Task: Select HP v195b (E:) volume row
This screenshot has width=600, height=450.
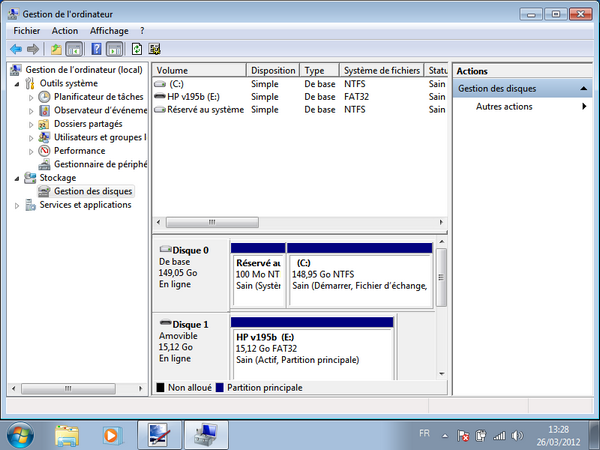Action: pos(200,97)
